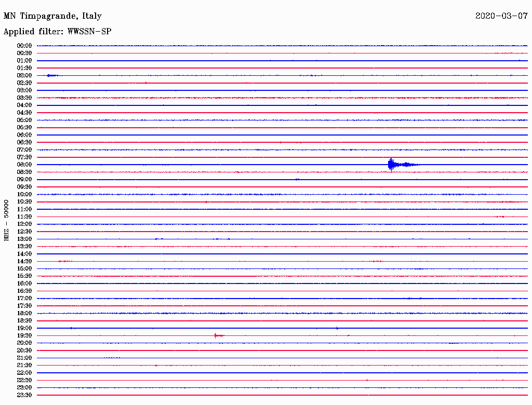Click the blue blip mid 09:00 trace

297,179
